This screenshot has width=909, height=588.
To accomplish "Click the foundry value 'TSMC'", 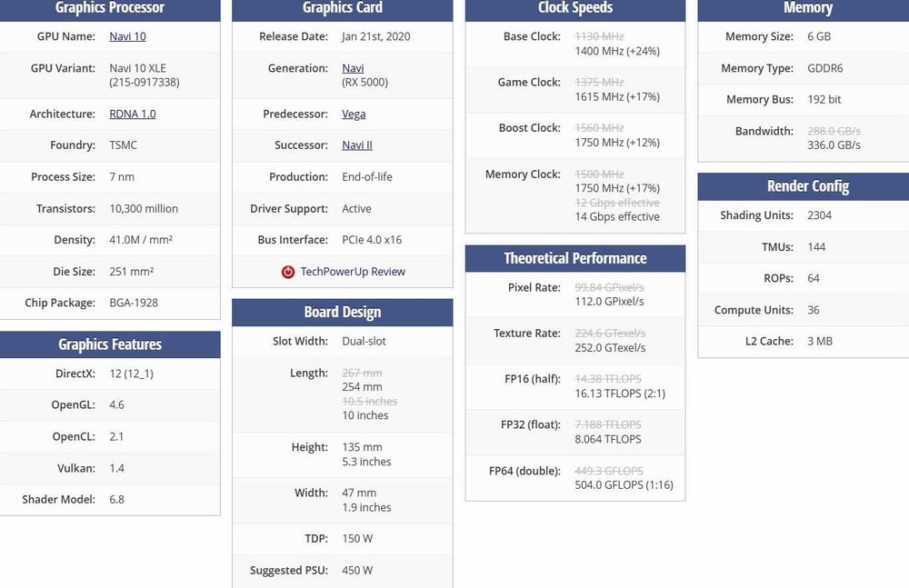I will coord(123,145).
